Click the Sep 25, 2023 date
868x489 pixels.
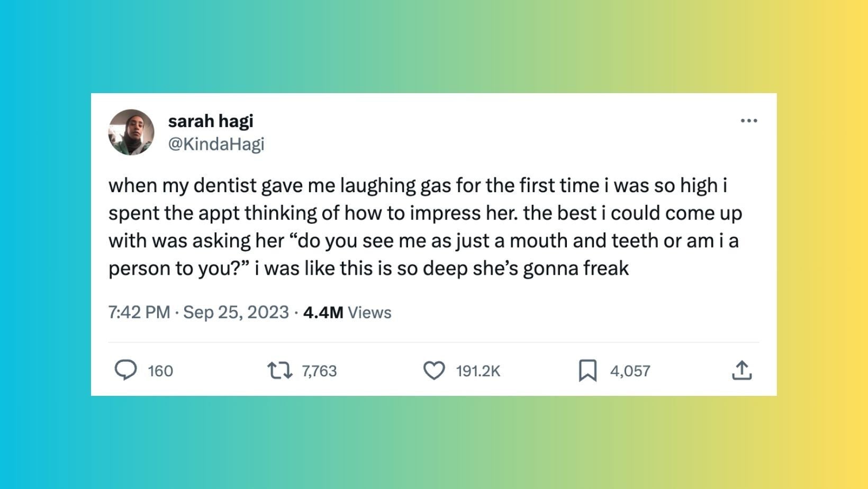click(x=236, y=312)
